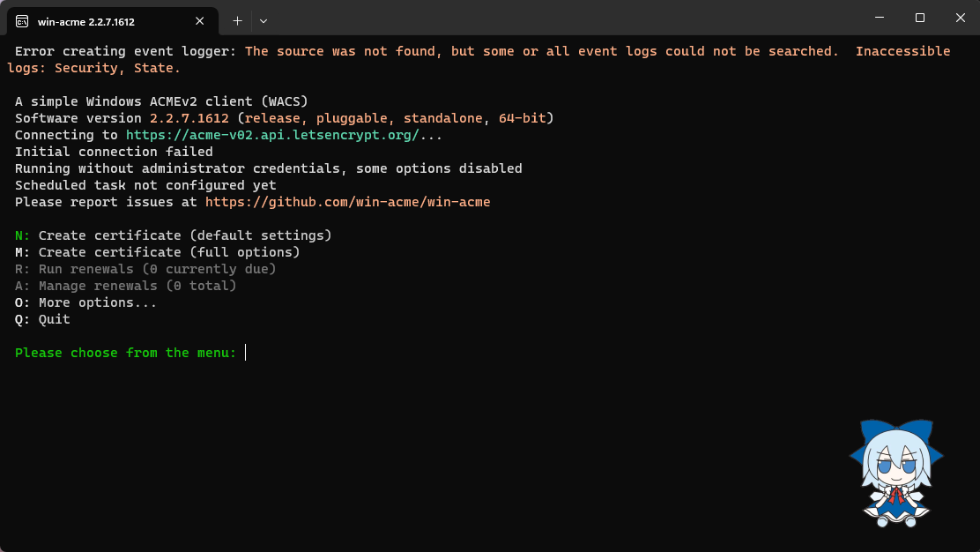
Task: Click the 'Manage renewals (0 total)' line
Action: tap(126, 286)
